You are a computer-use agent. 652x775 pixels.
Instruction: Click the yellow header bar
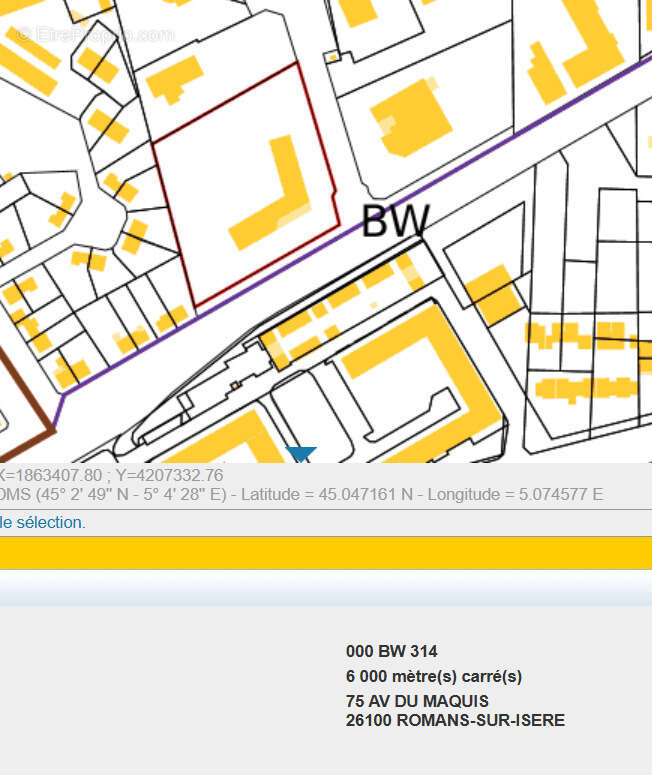(x=326, y=554)
